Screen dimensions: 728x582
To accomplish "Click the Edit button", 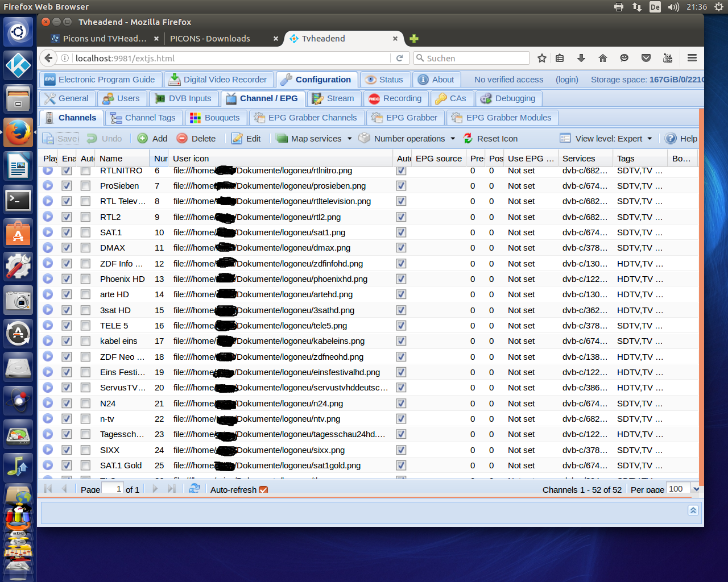I will (246, 139).
